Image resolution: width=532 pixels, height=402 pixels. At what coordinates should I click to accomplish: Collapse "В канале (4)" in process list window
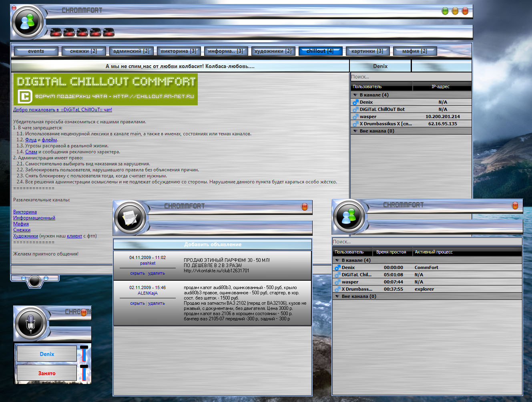pyautogui.click(x=337, y=260)
